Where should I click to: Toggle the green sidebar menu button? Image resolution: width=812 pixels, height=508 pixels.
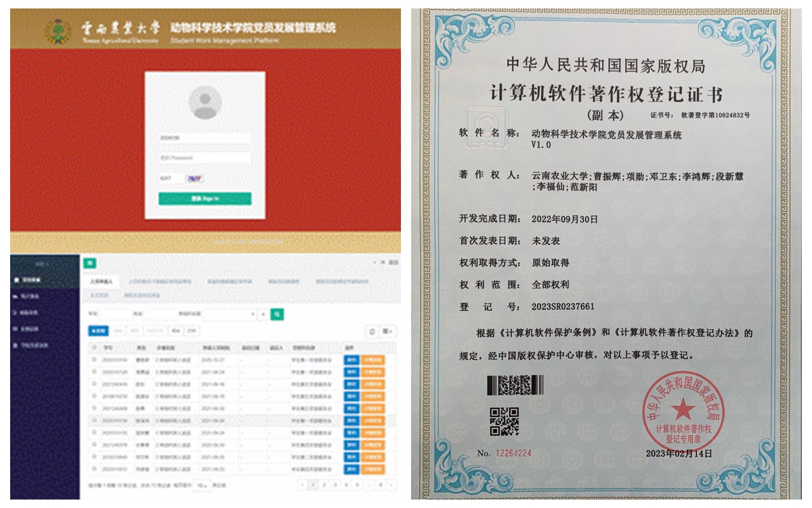click(90, 263)
